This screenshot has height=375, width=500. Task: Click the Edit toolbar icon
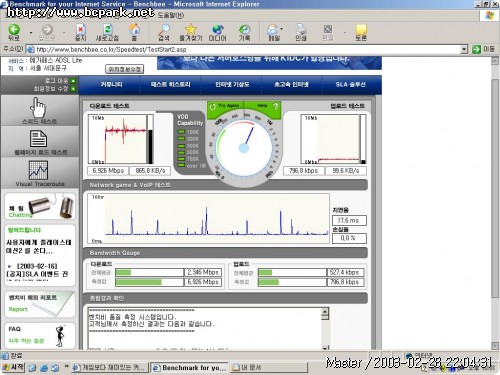coord(328,29)
